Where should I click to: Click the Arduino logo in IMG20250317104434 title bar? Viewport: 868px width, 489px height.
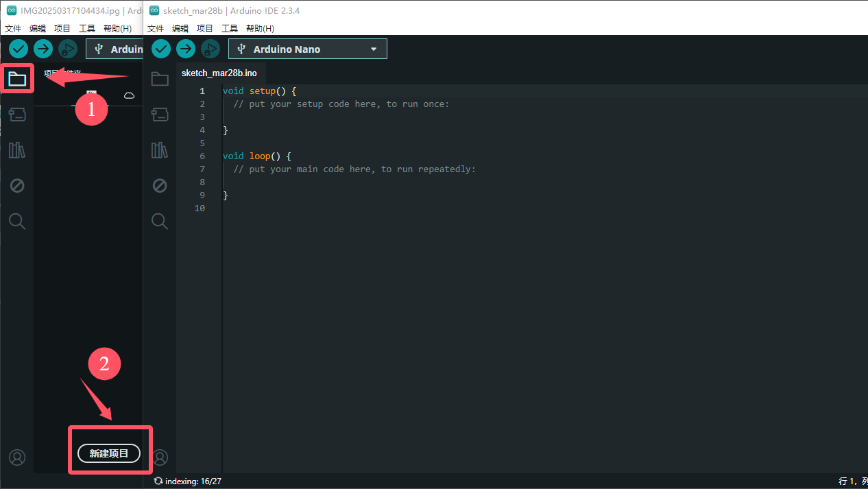[x=12, y=11]
